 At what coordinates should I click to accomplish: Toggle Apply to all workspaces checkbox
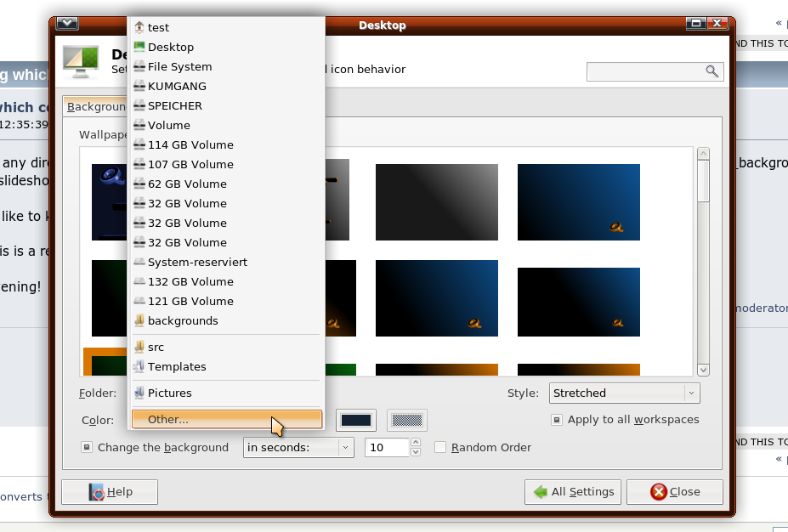[557, 420]
